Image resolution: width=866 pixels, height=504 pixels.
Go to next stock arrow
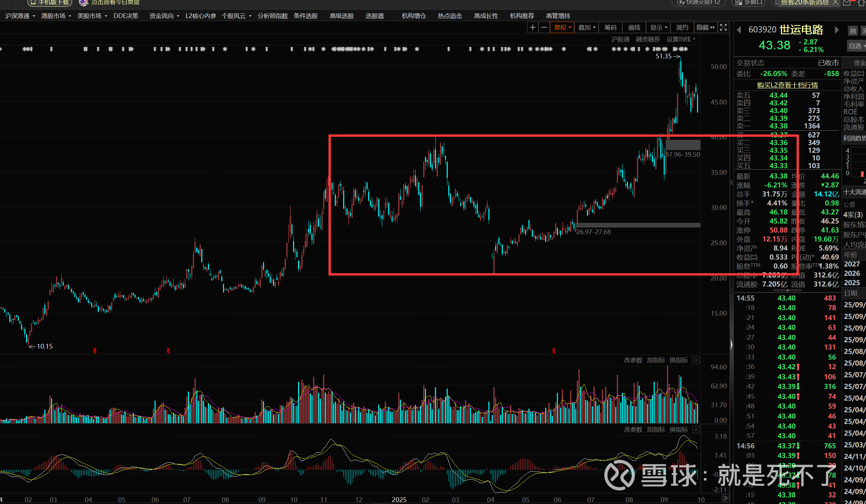836,30
